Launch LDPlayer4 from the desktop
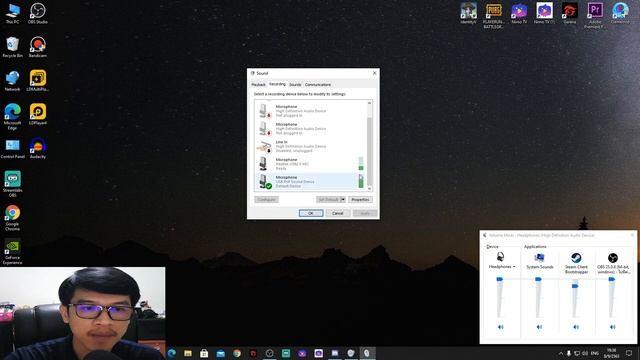Viewport: 640px width, 360px height. pos(38,114)
